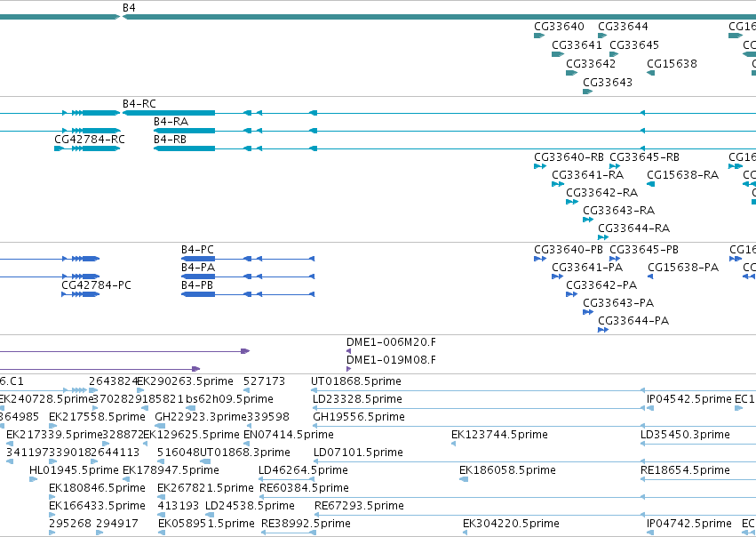Screen dimensions: 756x537
Task: Select transcript B4-RB
Action: pos(170,140)
